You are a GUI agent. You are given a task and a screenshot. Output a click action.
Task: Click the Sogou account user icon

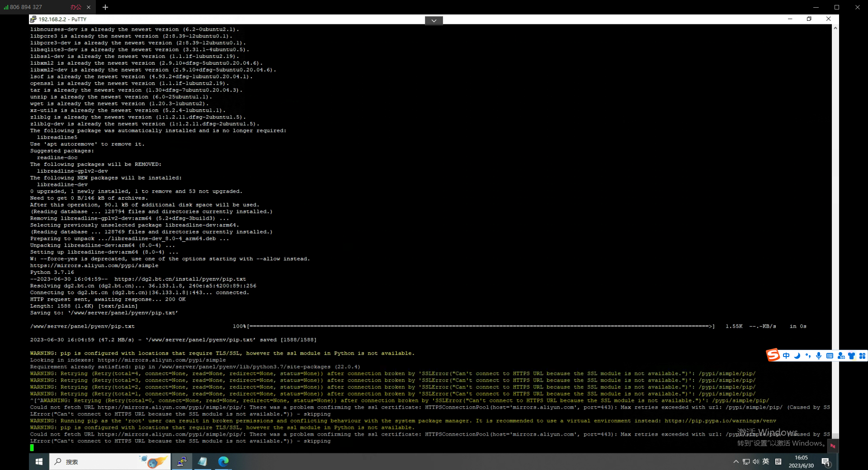(841, 356)
